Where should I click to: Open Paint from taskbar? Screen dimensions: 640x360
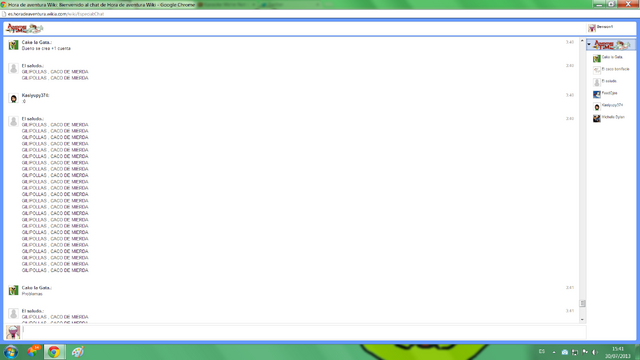[x=78, y=352]
